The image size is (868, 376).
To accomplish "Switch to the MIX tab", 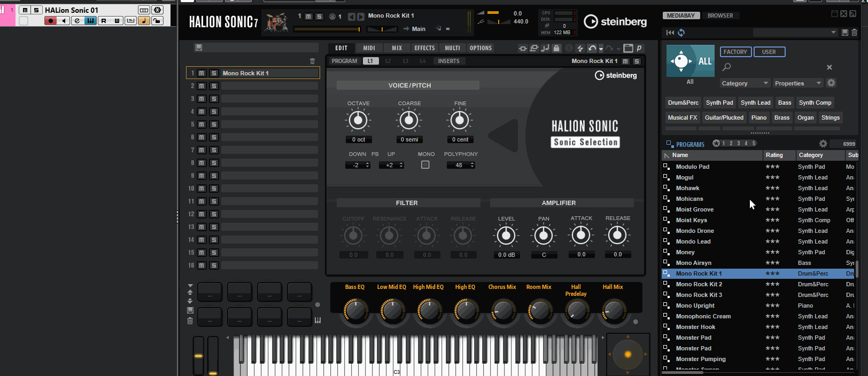I will click(x=397, y=48).
